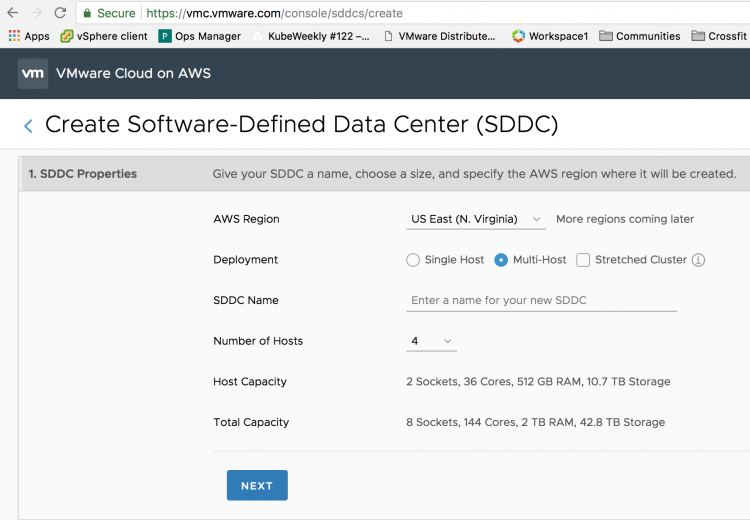Reload the page with refresh icon
The image size is (750, 520).
[x=60, y=14]
